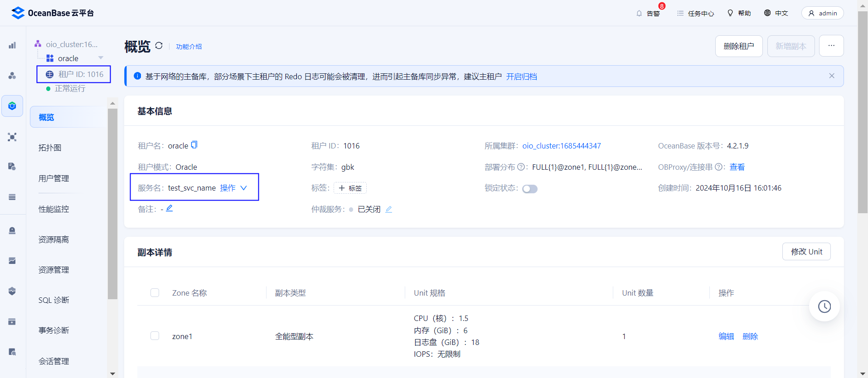Click the side menu scrollbar up arrow
Screen dimensions: 868x378
(x=112, y=104)
